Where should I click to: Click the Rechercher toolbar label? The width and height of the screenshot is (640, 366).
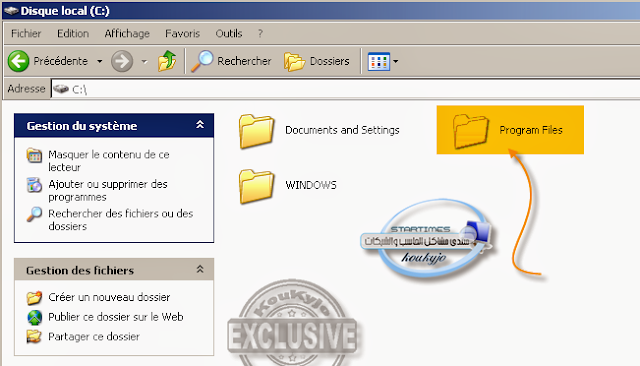[x=244, y=61]
